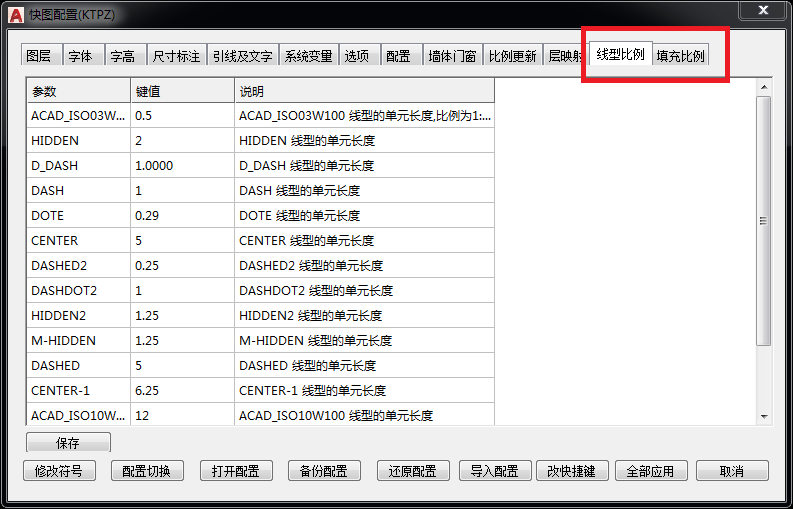The width and height of the screenshot is (793, 509).
Task: Select the M-HIDDEN parameter cell
Action: click(78, 341)
